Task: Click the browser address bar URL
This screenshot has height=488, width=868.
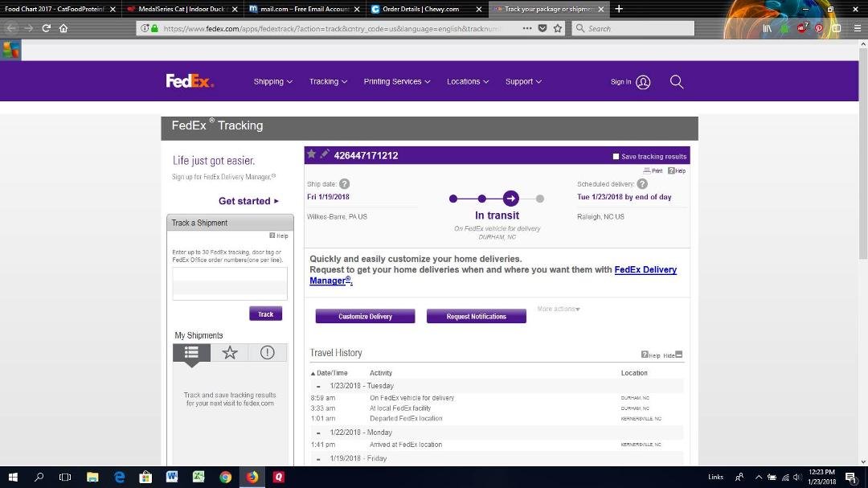Action: coord(330,28)
